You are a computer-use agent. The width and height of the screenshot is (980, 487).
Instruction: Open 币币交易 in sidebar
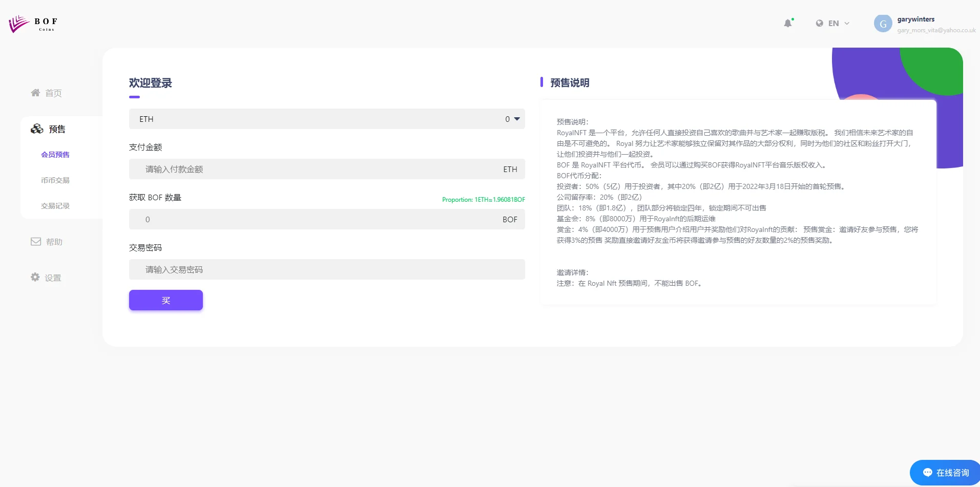coord(55,180)
